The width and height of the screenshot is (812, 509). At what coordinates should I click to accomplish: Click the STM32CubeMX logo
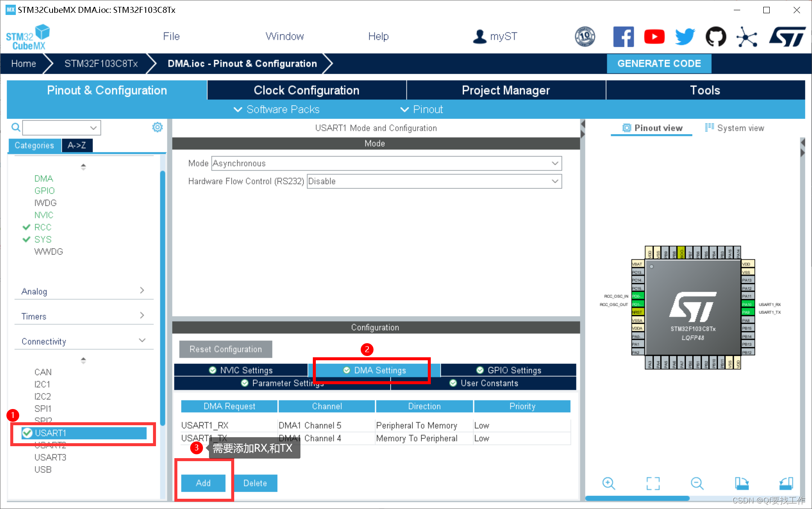point(28,38)
